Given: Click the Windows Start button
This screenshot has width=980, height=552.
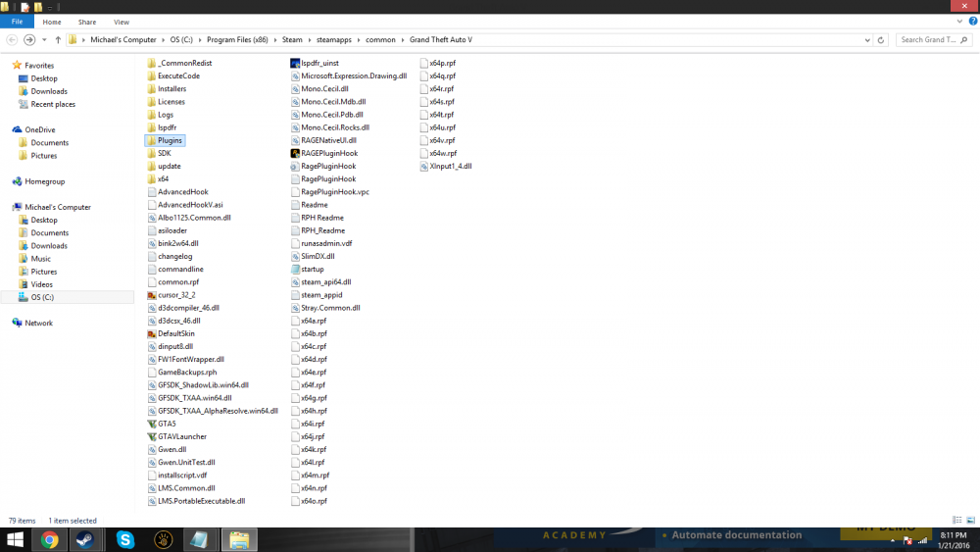Looking at the screenshot, I should tap(15, 539).
